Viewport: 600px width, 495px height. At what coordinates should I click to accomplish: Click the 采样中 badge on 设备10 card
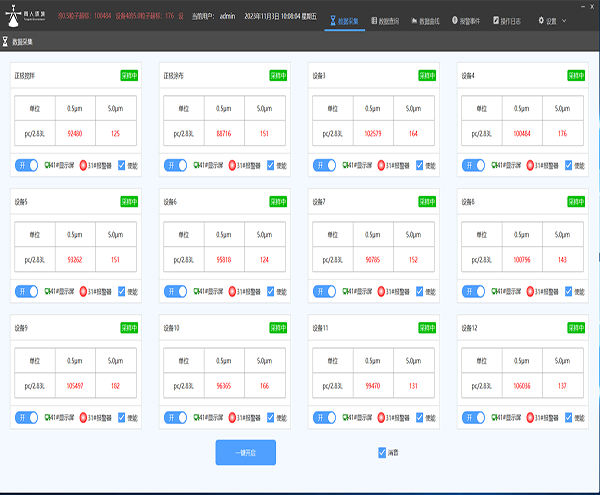pos(278,327)
